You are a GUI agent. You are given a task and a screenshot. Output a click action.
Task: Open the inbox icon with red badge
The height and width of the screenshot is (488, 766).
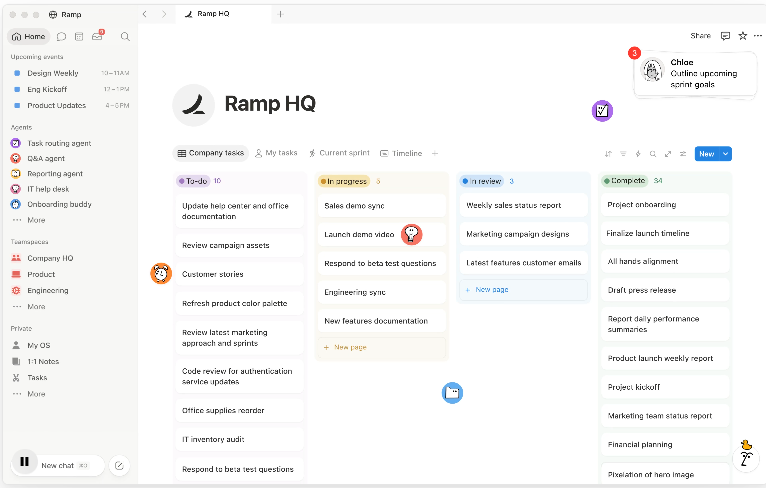coord(98,36)
